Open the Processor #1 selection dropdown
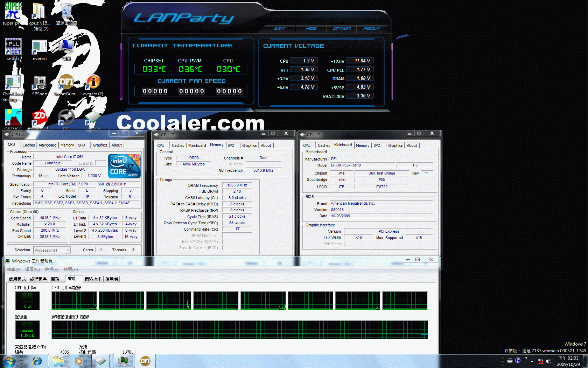588x368 pixels. pos(52,250)
